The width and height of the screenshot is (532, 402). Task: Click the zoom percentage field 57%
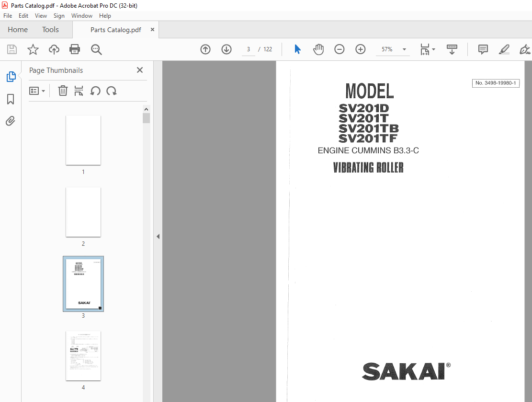(x=387, y=49)
